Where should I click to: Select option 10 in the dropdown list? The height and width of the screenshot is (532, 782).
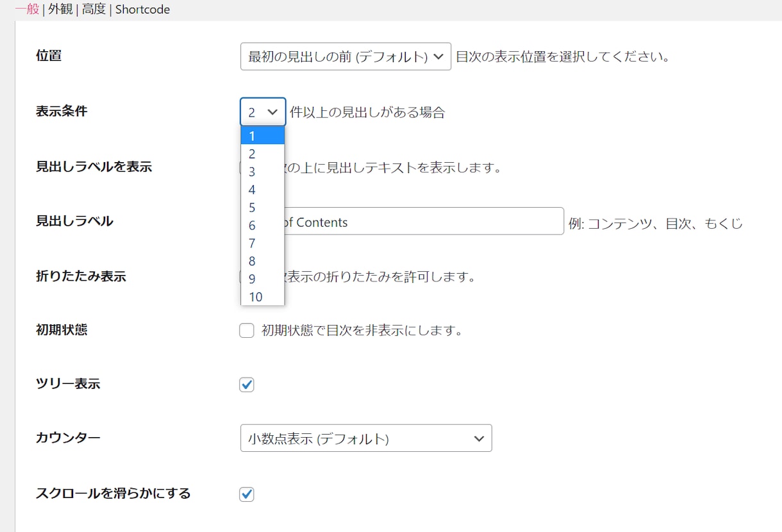pos(263,297)
